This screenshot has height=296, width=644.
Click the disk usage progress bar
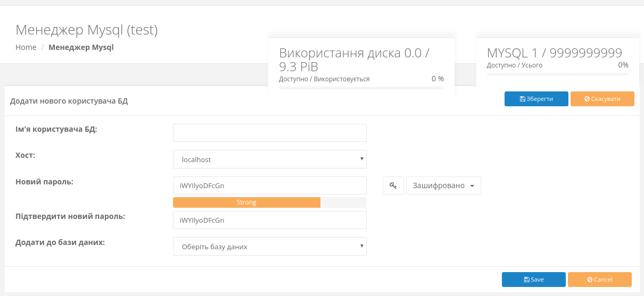361,88
